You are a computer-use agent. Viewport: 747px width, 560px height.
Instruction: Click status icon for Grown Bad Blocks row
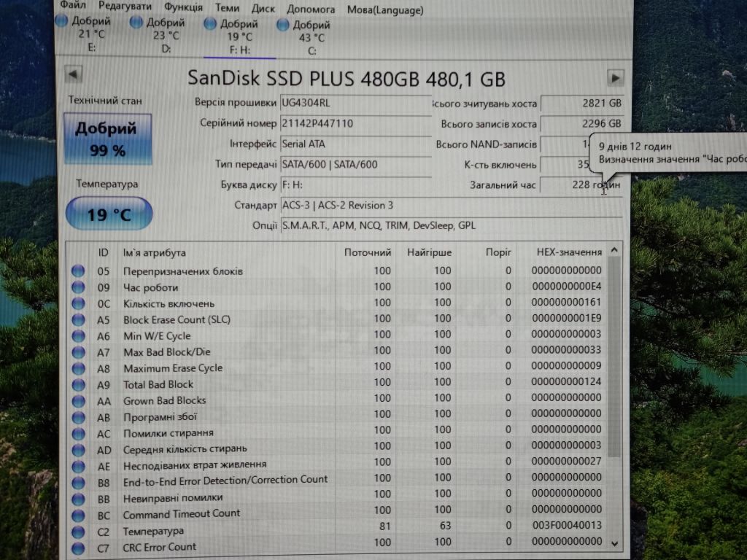click(x=78, y=401)
